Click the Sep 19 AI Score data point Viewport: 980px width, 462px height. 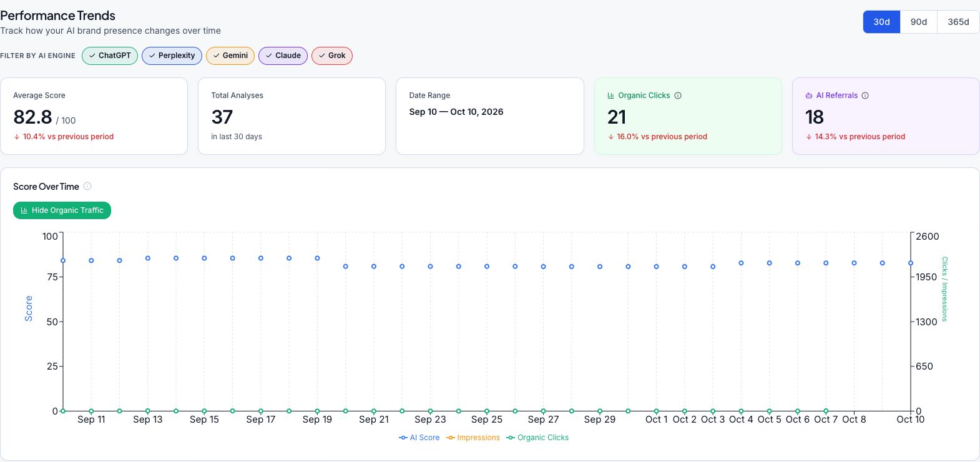point(317,258)
